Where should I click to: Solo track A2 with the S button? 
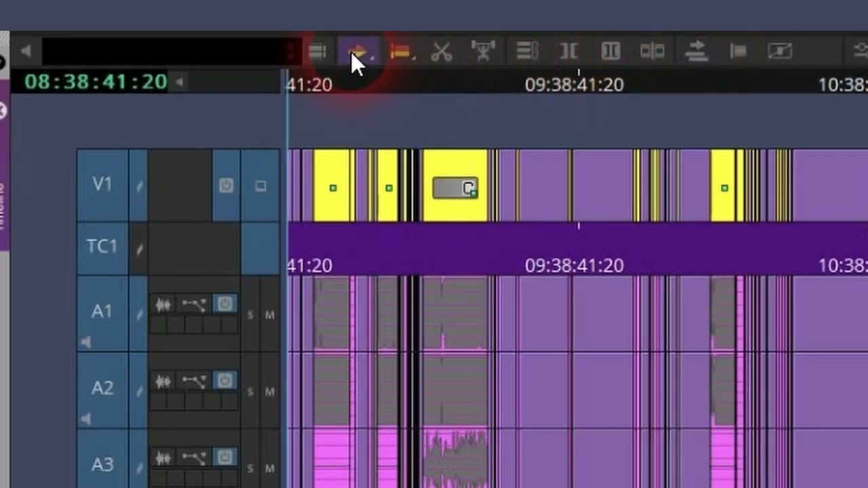pos(250,392)
